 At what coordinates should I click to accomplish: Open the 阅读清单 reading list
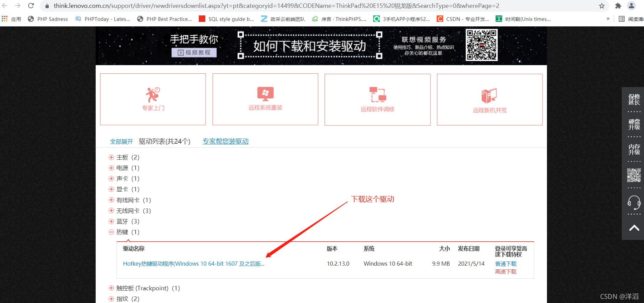pos(631,19)
